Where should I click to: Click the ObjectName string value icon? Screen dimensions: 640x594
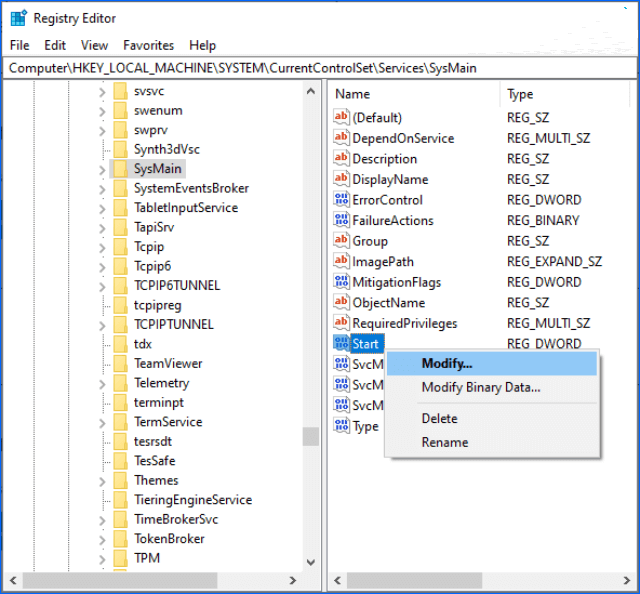click(341, 303)
